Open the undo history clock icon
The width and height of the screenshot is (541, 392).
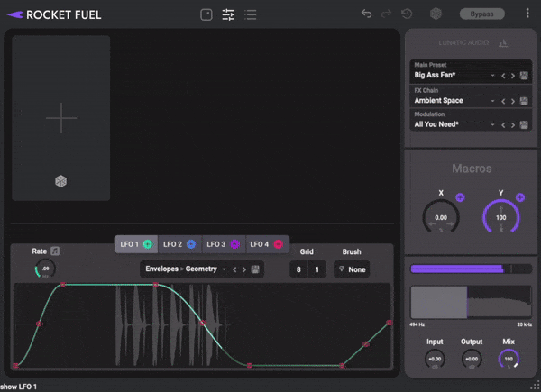click(407, 14)
